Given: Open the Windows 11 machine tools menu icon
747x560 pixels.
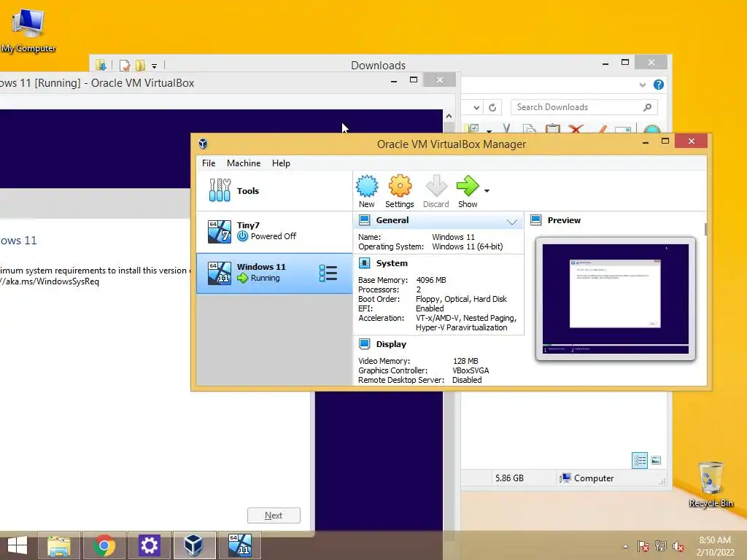Looking at the screenshot, I should coord(328,273).
